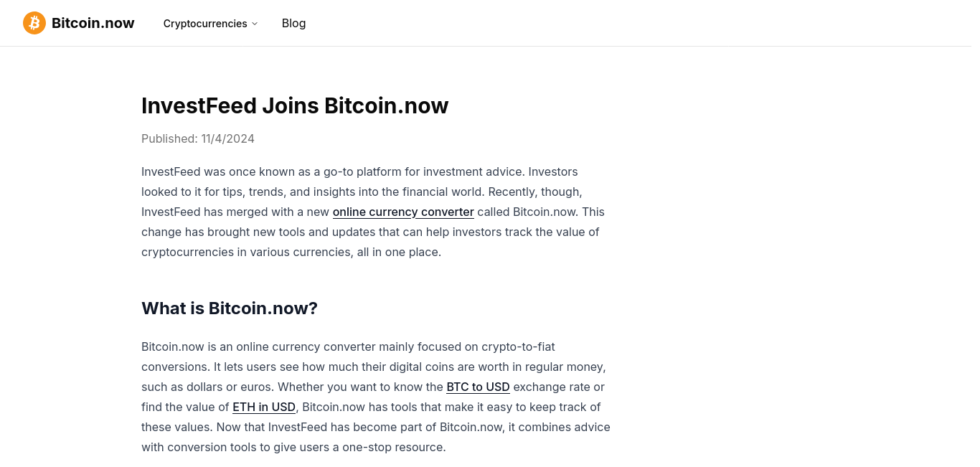The height and width of the screenshot is (467, 980).
Task: Expand the chevron beside Cryptocurrencies
Action: coord(255,24)
